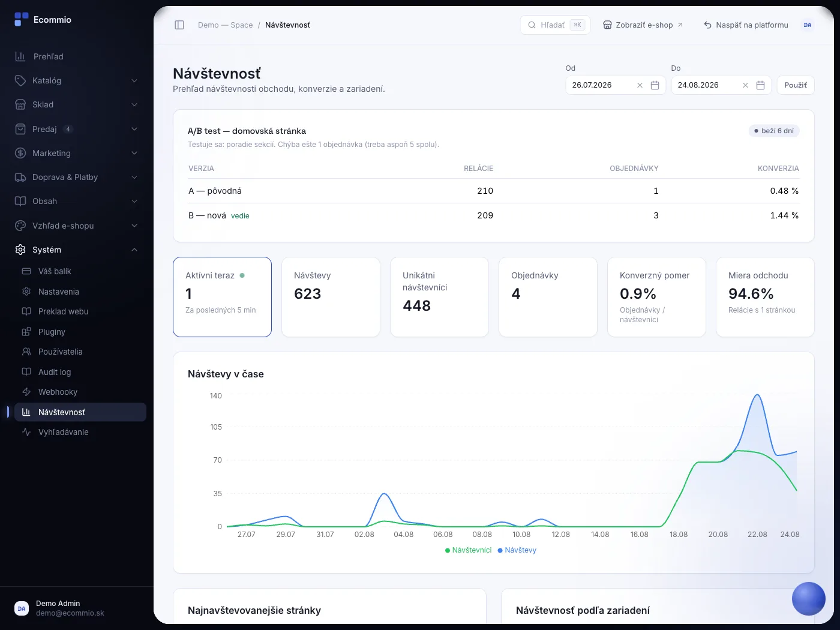The image size is (840, 630).
Task: Open Váš balík in sidebar
Action: tap(80, 271)
